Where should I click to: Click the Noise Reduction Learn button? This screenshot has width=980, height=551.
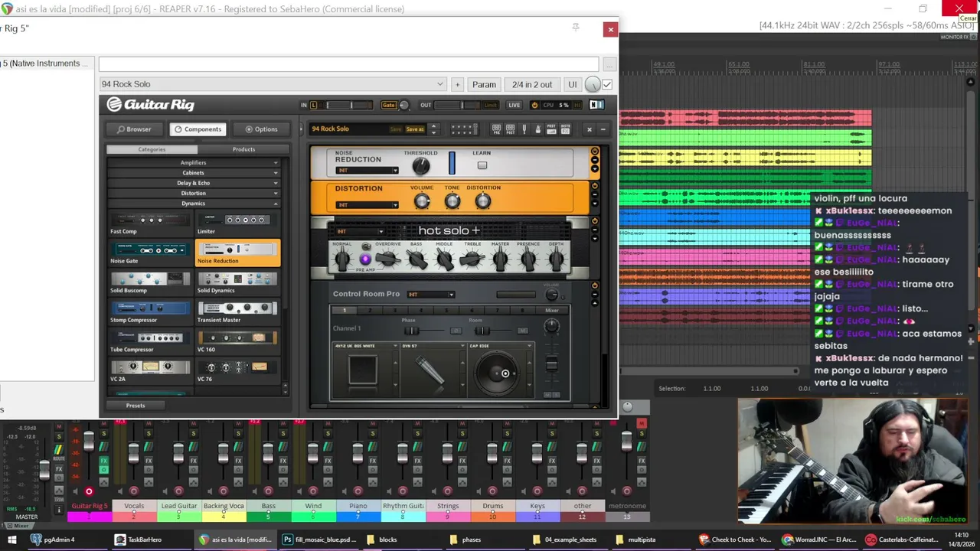coord(482,165)
